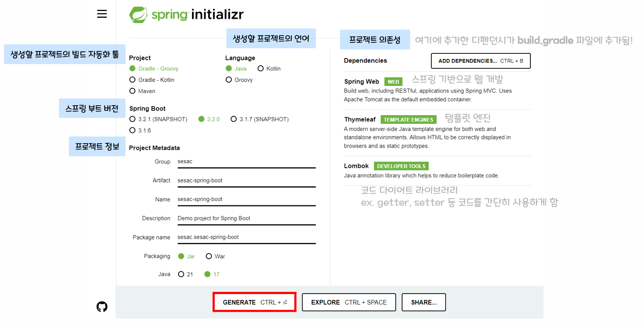Viewport: 644px width, 326px height.
Task: Pick Java version 21
Action: point(186,274)
